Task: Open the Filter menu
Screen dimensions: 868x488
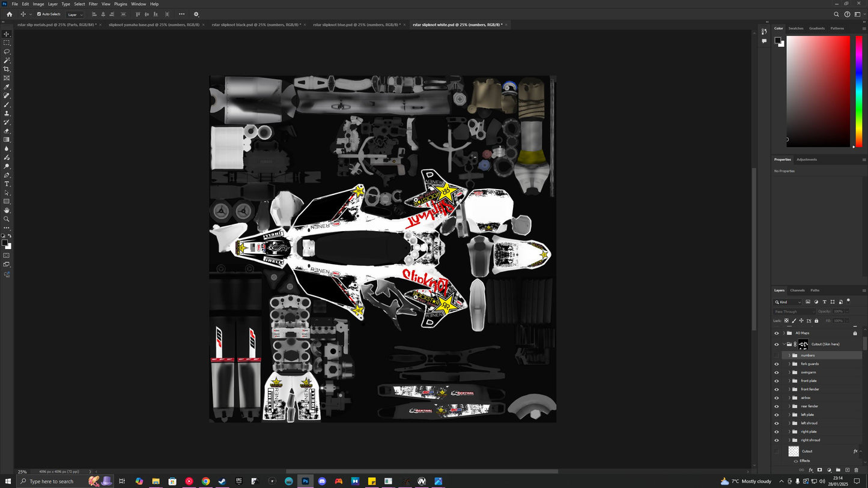Action: (93, 4)
